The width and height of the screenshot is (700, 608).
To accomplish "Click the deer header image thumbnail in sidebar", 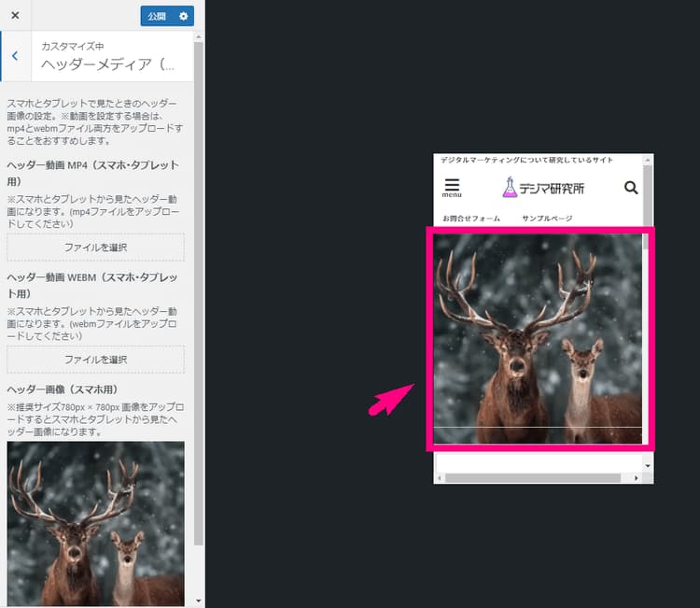I will tap(95, 524).
